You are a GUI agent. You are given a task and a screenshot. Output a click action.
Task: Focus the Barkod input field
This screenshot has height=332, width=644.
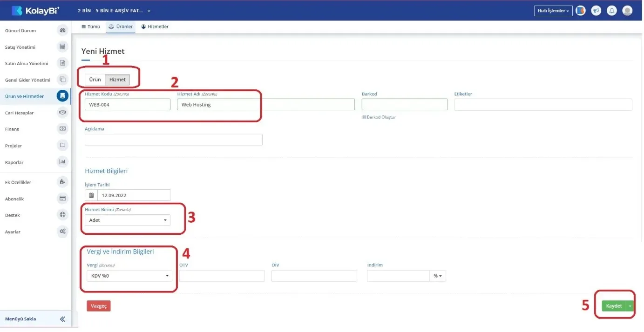coord(405,105)
